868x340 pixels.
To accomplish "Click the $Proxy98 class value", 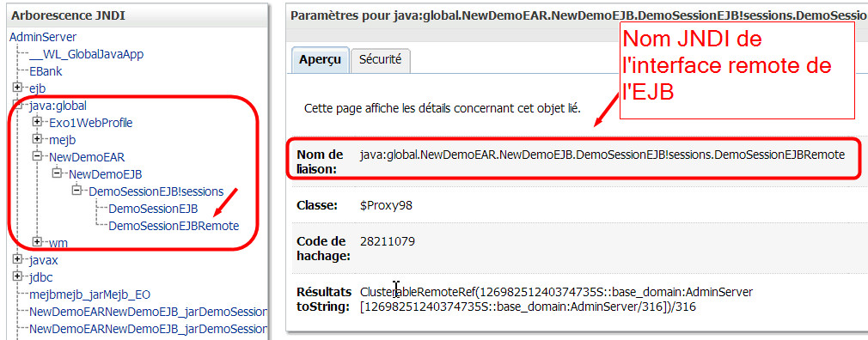I will pyautogui.click(x=386, y=206).
